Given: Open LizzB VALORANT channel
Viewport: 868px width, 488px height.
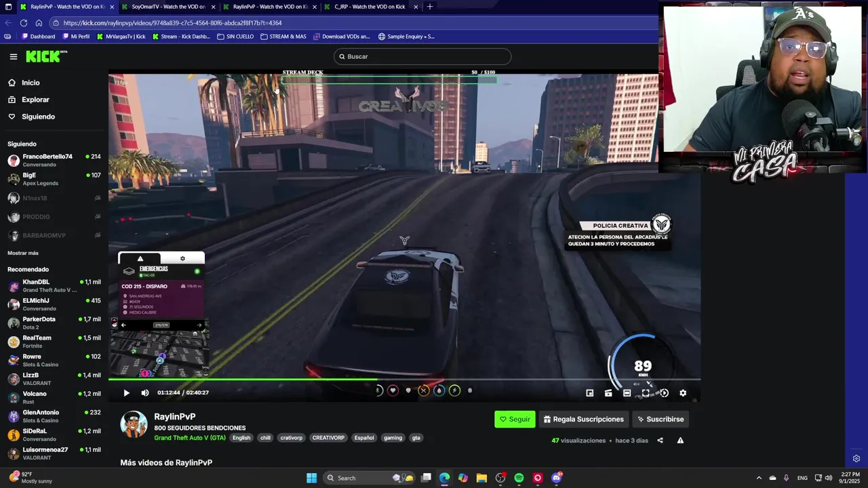Looking at the screenshot, I should pyautogui.click(x=54, y=379).
